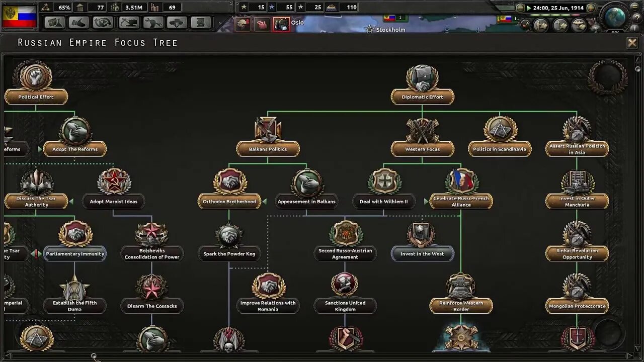Select Assert Russian Position in Asia
This screenshot has height=362, width=644.
pyautogui.click(x=577, y=136)
